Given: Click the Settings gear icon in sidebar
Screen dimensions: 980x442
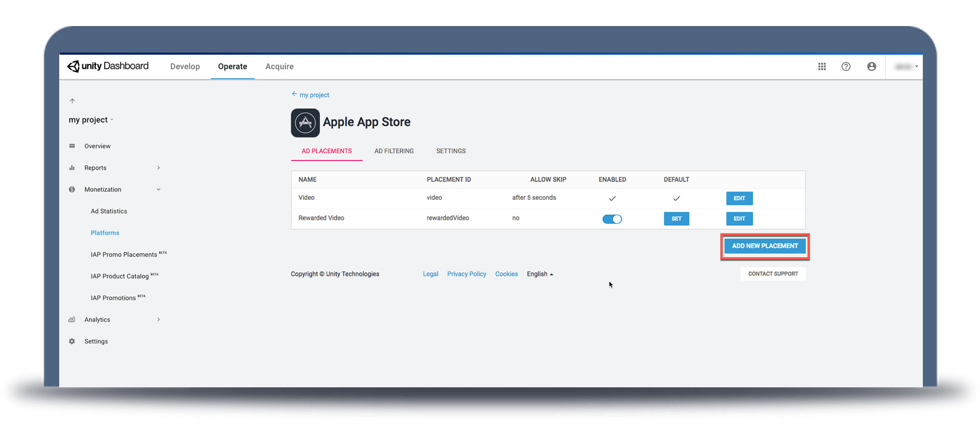Looking at the screenshot, I should [72, 341].
